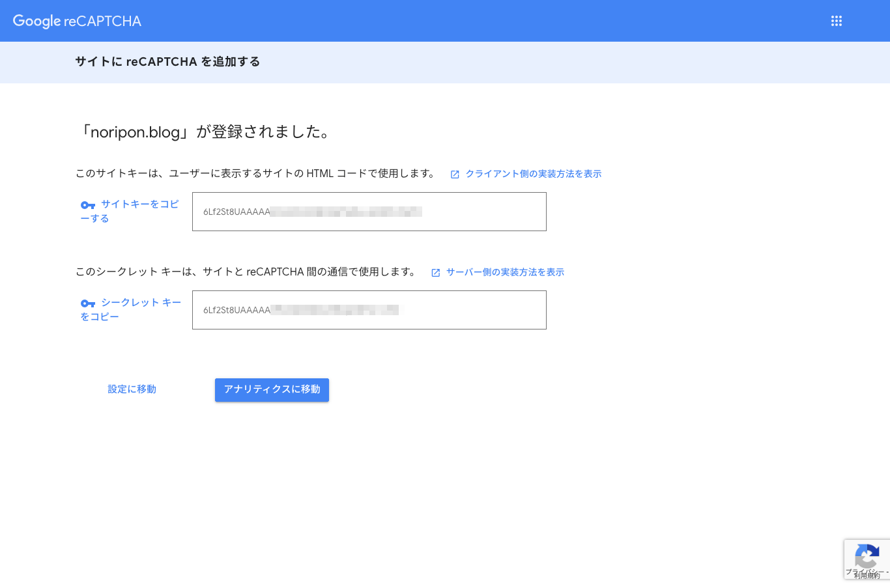This screenshot has height=588, width=890.
Task: Open the 利用規約 link on reCAPTCHA badge
Action: pos(867,575)
